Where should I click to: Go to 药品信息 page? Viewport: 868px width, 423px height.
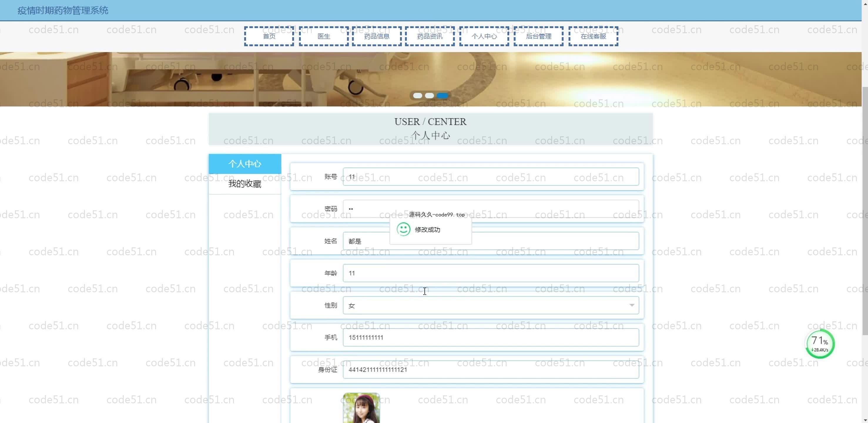click(377, 36)
